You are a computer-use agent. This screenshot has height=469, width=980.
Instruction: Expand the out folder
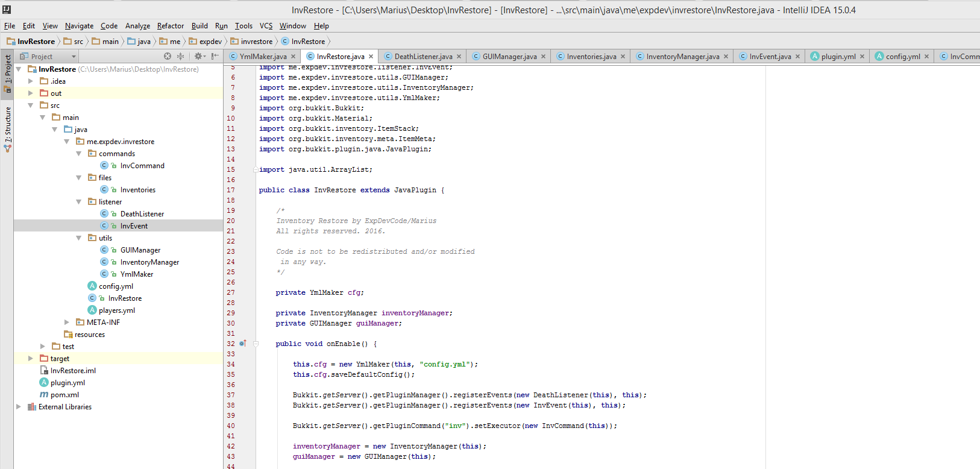point(31,93)
